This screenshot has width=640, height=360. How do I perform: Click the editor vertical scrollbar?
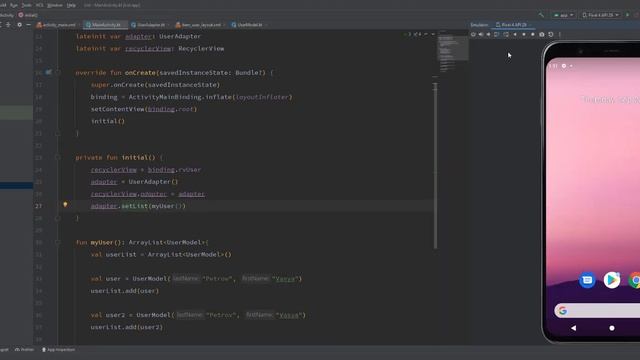pyautogui.click(x=435, y=165)
